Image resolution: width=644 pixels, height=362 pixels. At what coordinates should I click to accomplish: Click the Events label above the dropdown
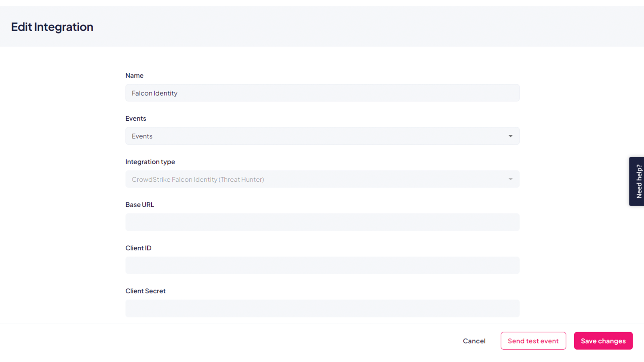click(x=136, y=118)
